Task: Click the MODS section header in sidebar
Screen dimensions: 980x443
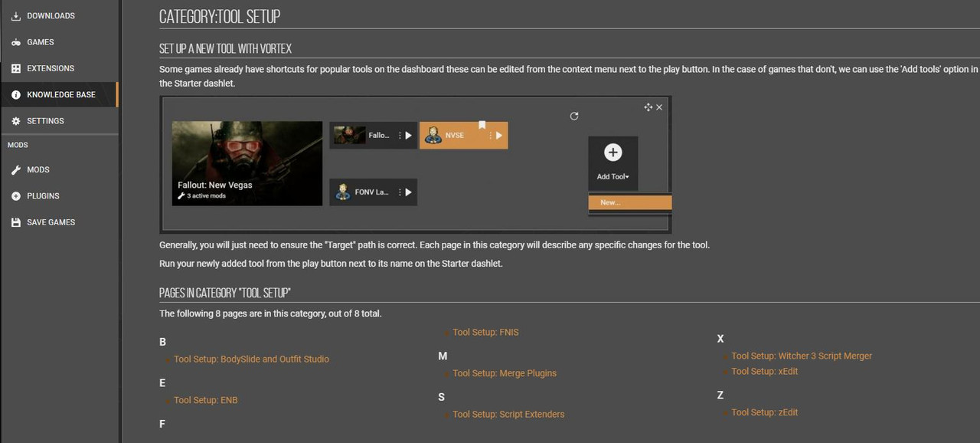Action: 18,145
